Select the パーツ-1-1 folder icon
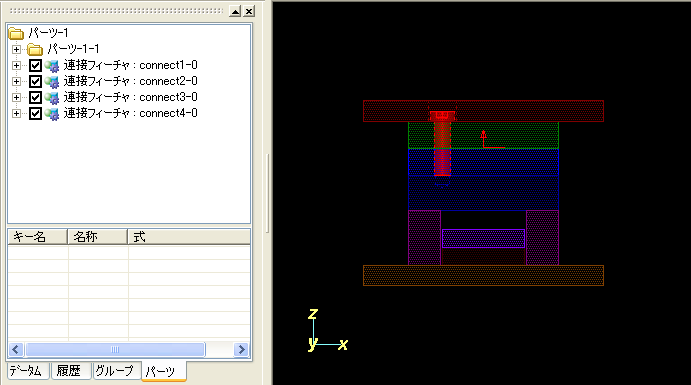Viewport: 691px width, 385px height. coord(35,49)
